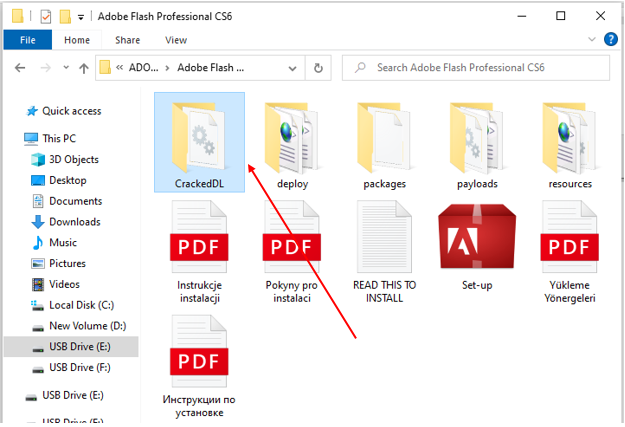Image resolution: width=625 pixels, height=427 pixels.
Task: Select highlighted USB Drive (E:) under This PC
Action: point(71,346)
